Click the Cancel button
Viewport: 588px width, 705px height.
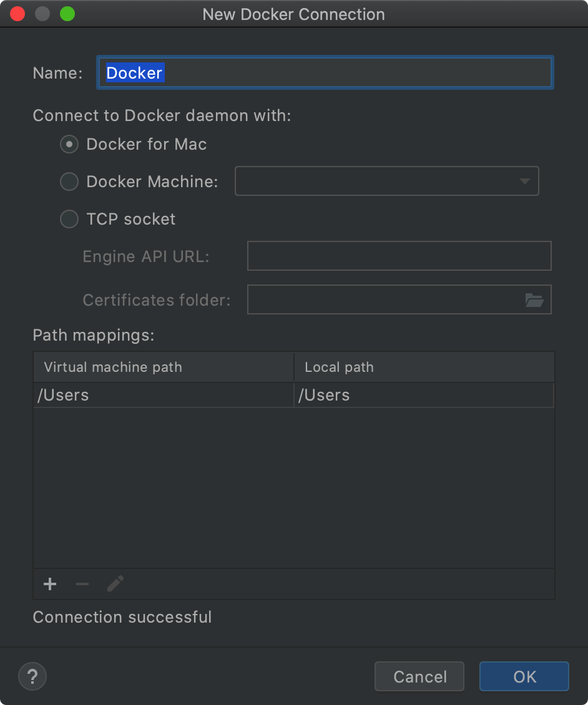pos(419,676)
